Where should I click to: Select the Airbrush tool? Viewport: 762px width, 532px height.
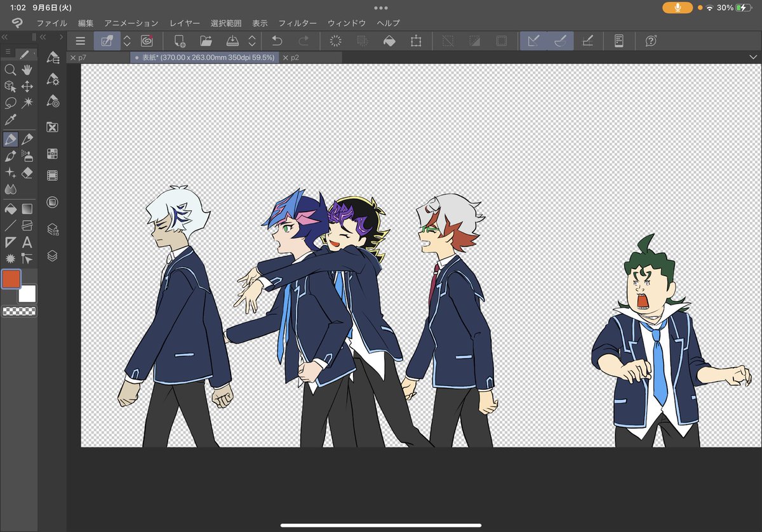[27, 156]
